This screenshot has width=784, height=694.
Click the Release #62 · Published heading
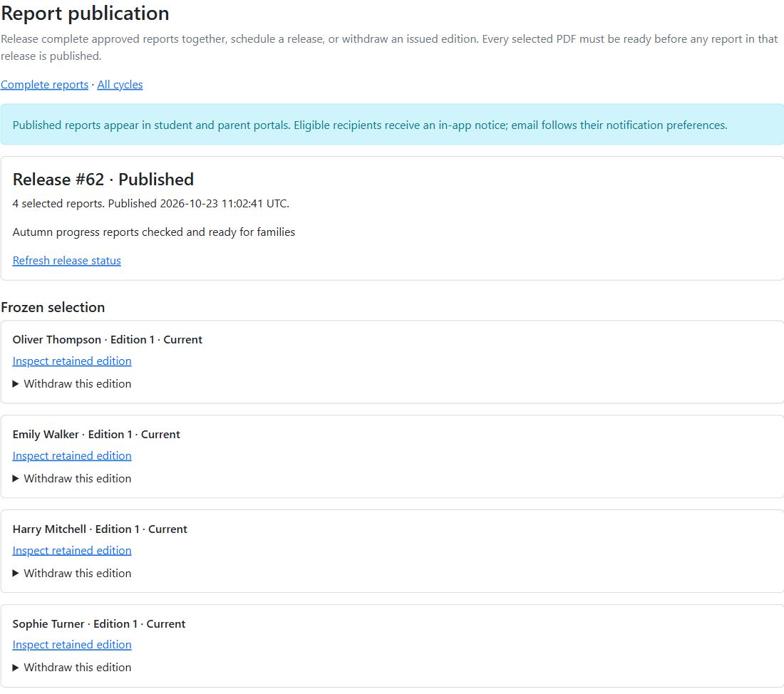(103, 180)
